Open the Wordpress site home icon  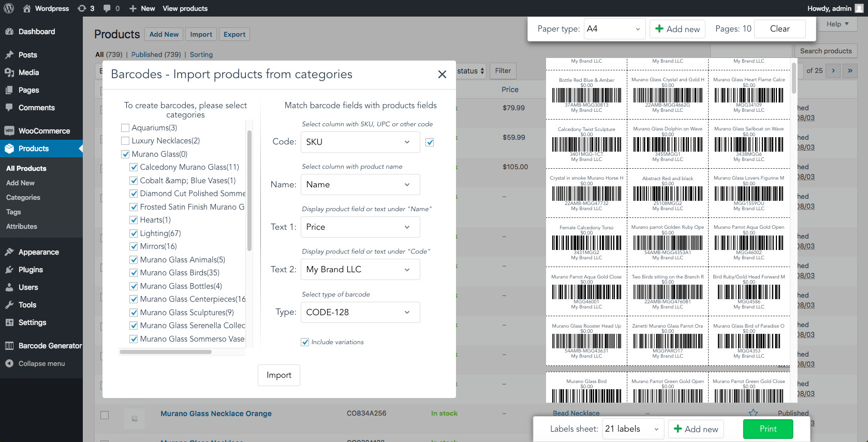click(27, 8)
